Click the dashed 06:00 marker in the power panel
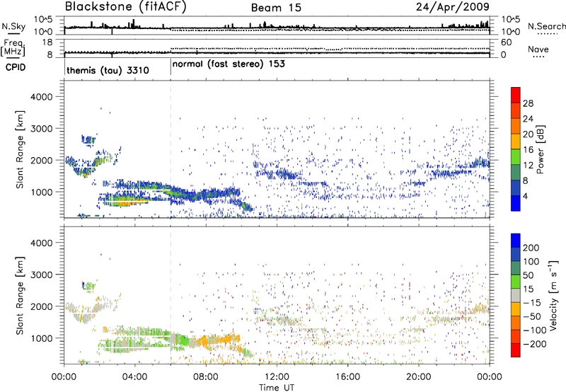 pos(171,149)
